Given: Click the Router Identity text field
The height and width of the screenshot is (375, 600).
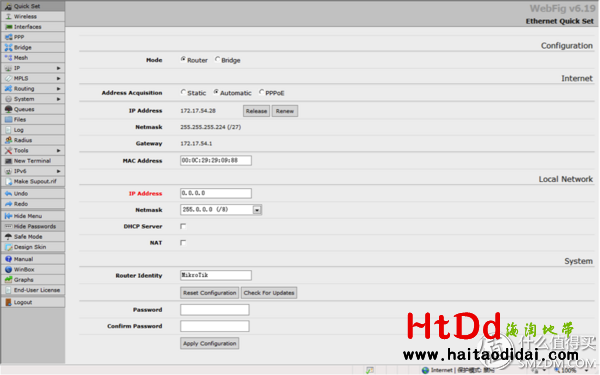Looking at the screenshot, I should click(x=216, y=275).
